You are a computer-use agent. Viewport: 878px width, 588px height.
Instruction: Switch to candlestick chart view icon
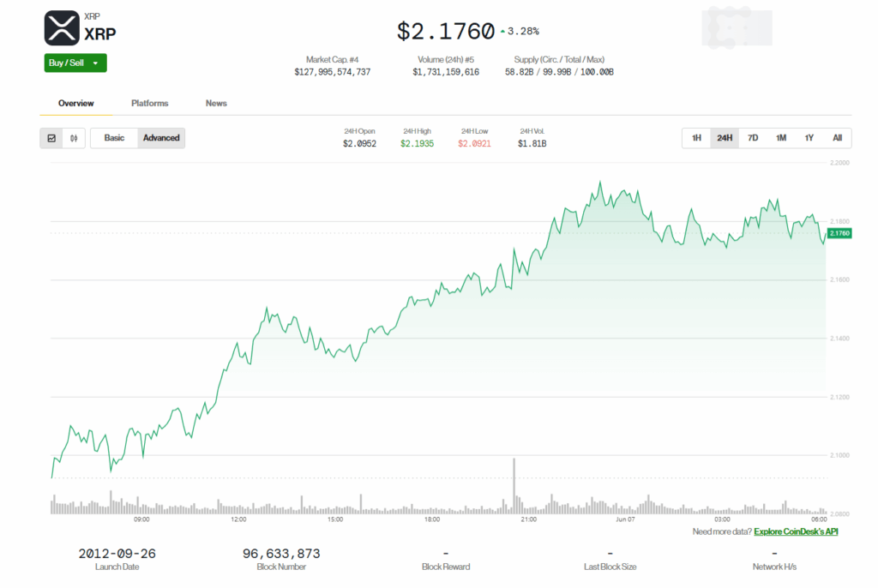pyautogui.click(x=74, y=138)
